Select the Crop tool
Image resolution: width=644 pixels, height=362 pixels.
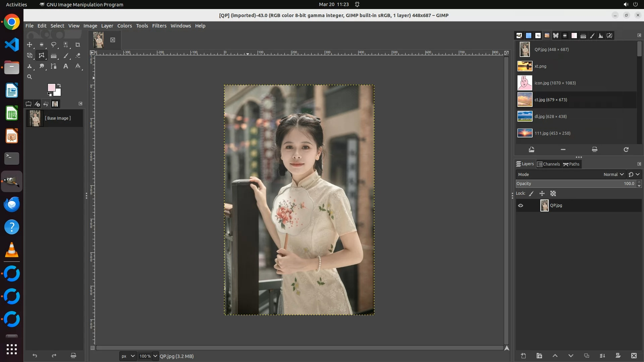[78, 45]
